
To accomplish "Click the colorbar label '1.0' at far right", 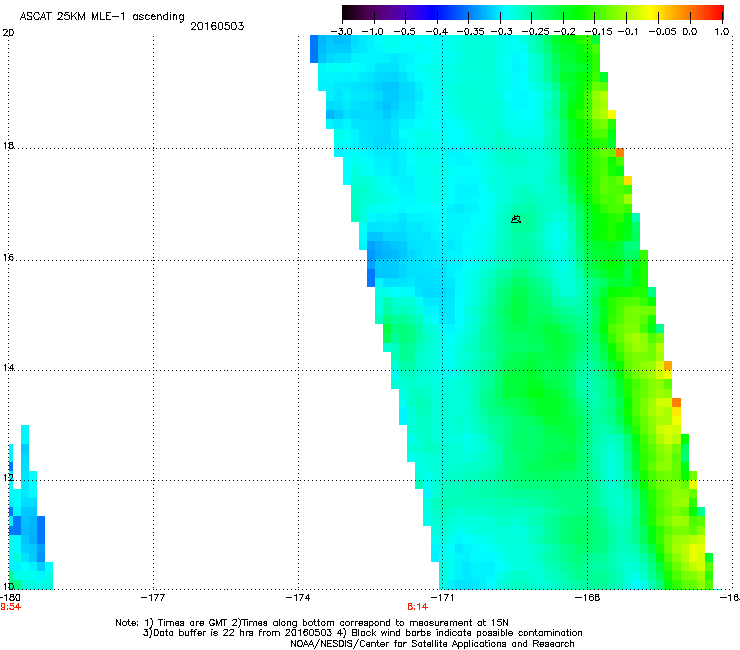I will (x=722, y=32).
